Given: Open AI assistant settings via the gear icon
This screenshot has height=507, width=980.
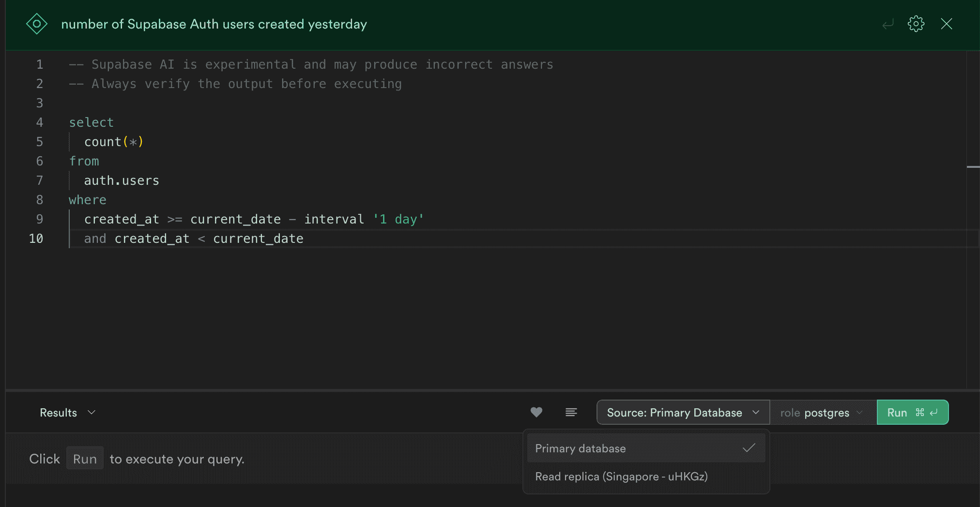Looking at the screenshot, I should click(916, 24).
